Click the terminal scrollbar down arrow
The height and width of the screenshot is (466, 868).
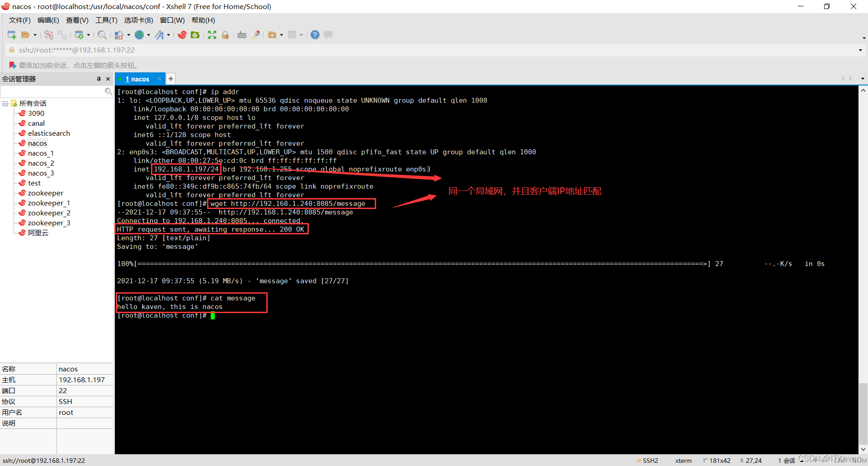click(863, 449)
